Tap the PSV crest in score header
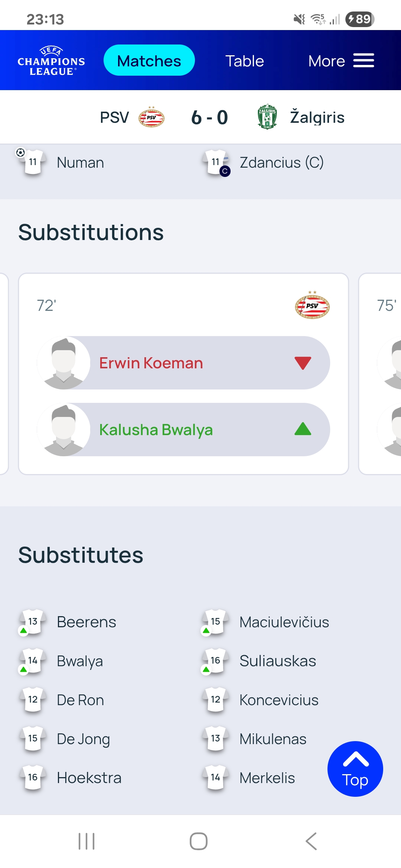 (151, 117)
